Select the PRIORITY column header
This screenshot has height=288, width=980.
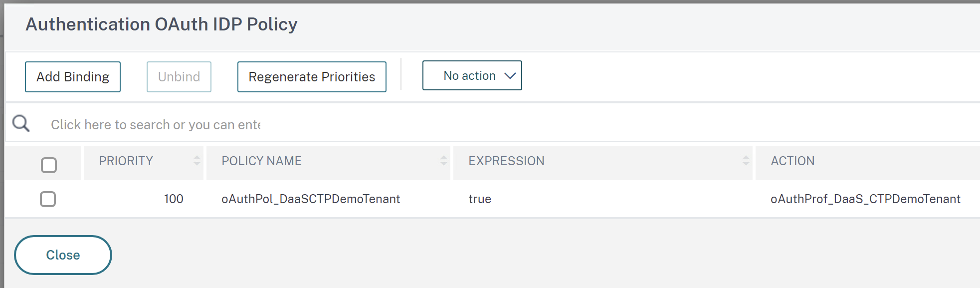click(x=126, y=161)
